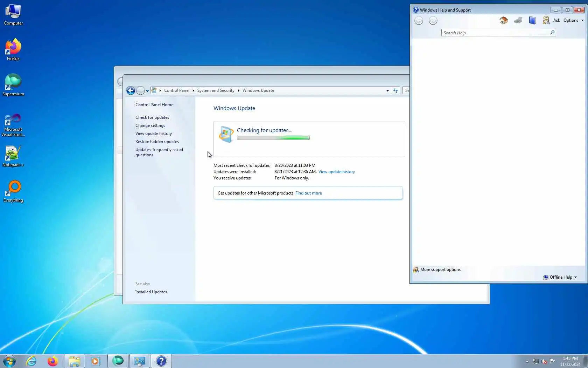The image size is (588, 368).
Task: Select the Microsoft Visual Studio desktop shortcut
Action: pyautogui.click(x=13, y=125)
